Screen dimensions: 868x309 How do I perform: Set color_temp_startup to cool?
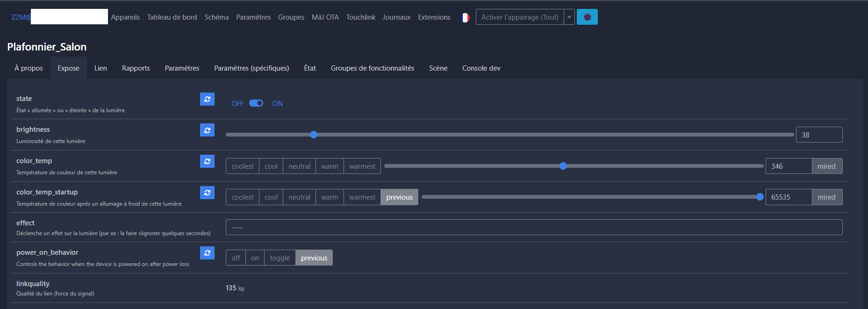point(271,197)
